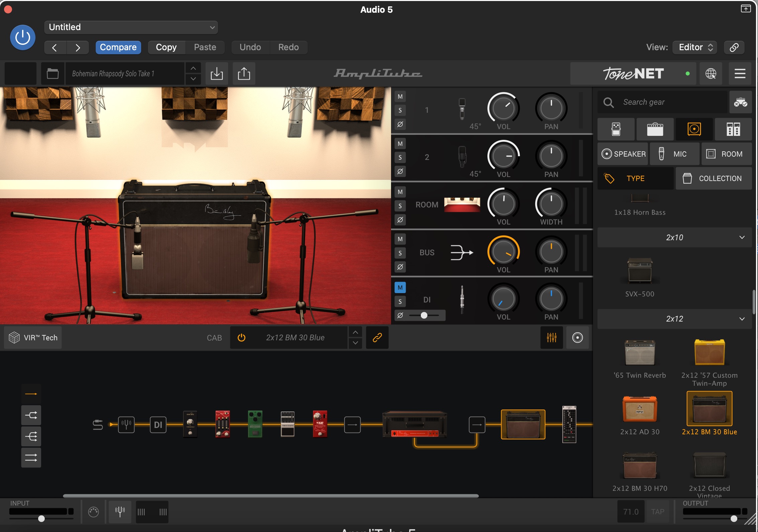The image size is (758, 532).
Task: Select the MIC tab
Action: pyautogui.click(x=675, y=154)
